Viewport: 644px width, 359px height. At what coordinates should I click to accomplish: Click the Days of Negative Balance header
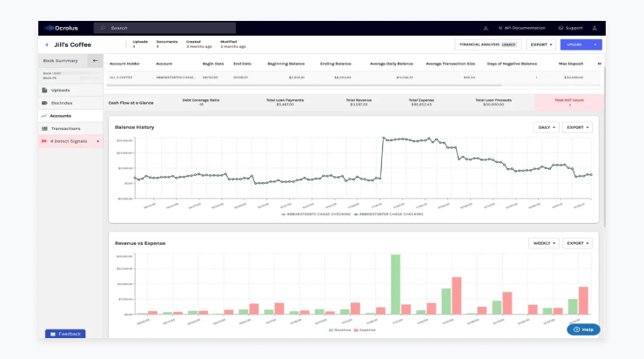click(x=513, y=64)
